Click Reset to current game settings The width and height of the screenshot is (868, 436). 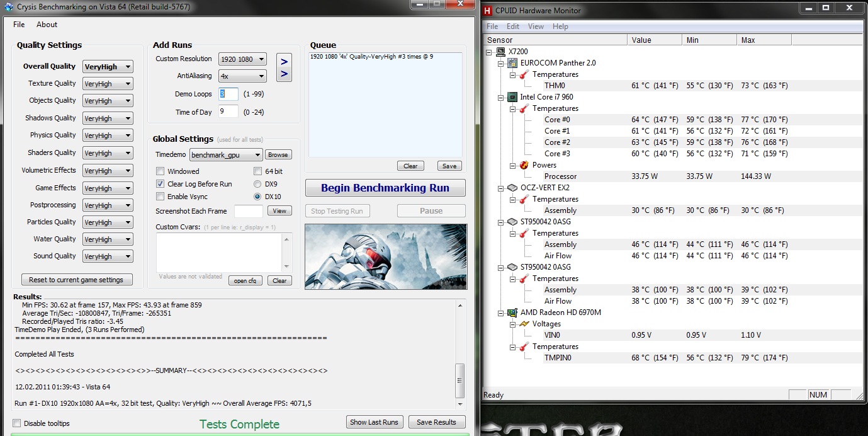76,280
